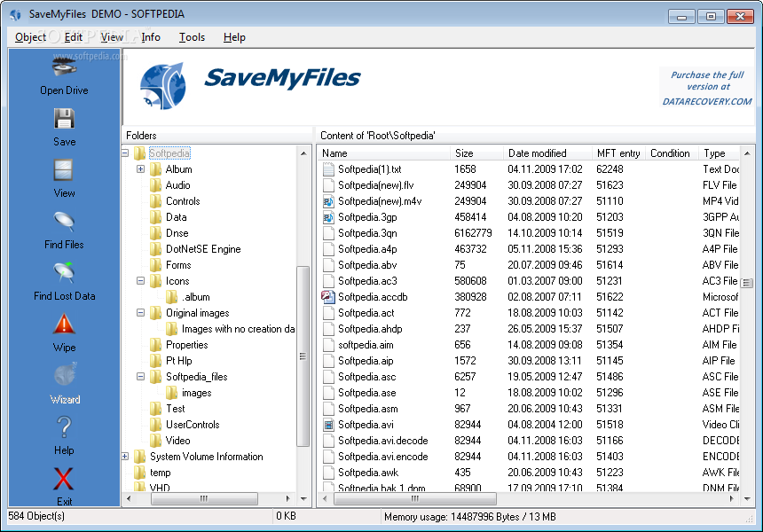The height and width of the screenshot is (532, 763).
Task: Sort by Date modified column header
Action: coord(548,153)
